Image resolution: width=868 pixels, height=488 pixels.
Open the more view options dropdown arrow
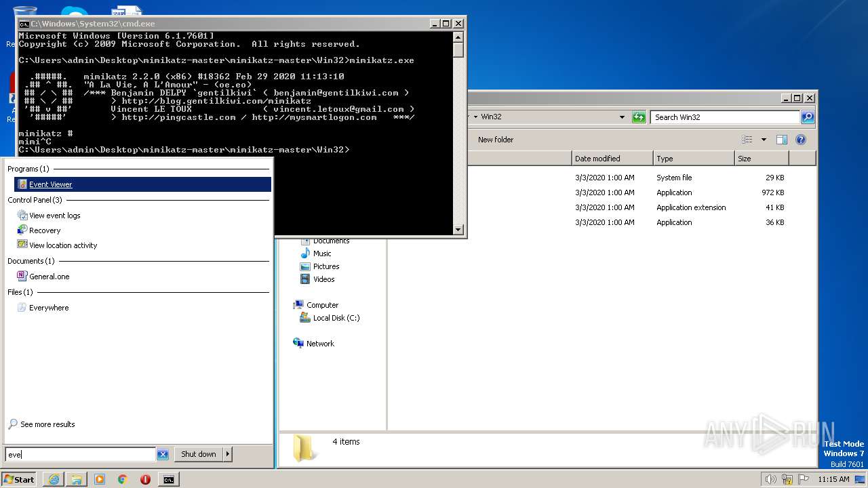click(764, 140)
